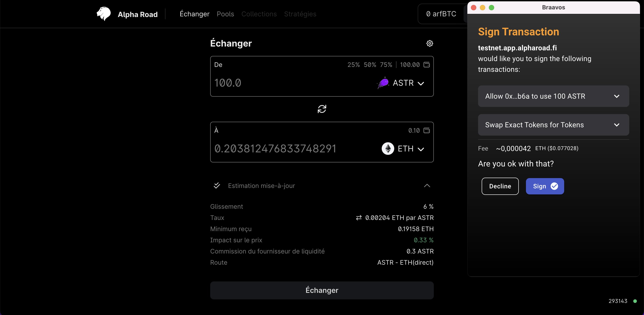
Task: Expand the Allow 0x…b6a transaction details
Action: [x=553, y=96]
